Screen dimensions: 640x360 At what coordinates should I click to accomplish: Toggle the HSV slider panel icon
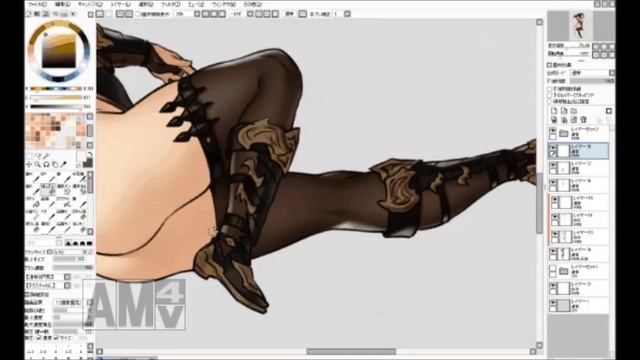pos(46,14)
